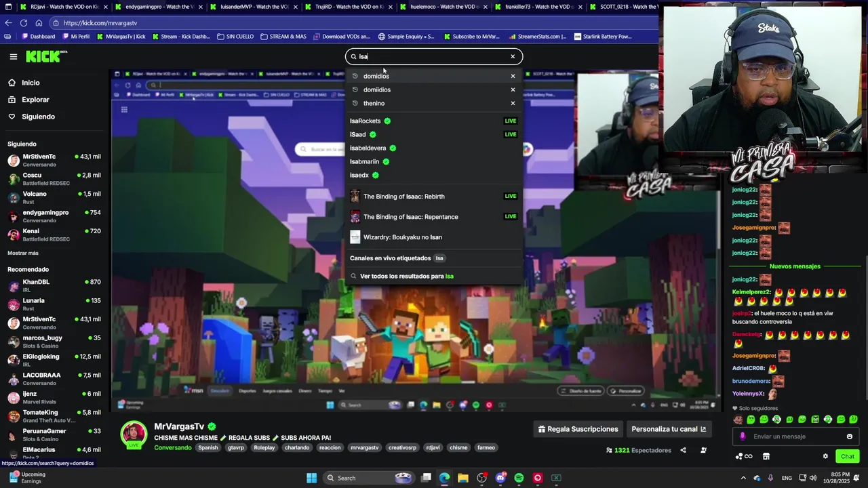Select recent search 'thenino'
Screen dimensions: 868x488
pyautogui.click(x=374, y=103)
